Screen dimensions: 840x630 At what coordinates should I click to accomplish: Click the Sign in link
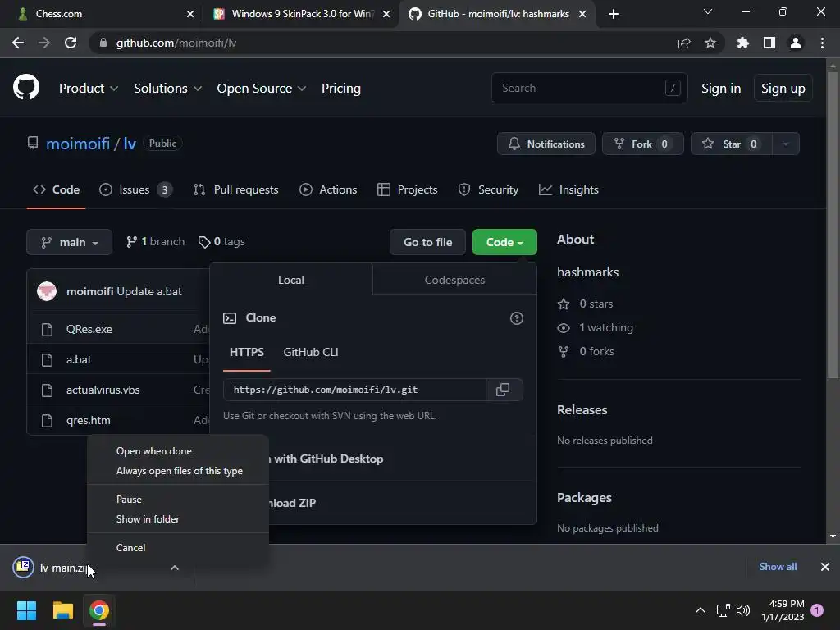pos(721,88)
